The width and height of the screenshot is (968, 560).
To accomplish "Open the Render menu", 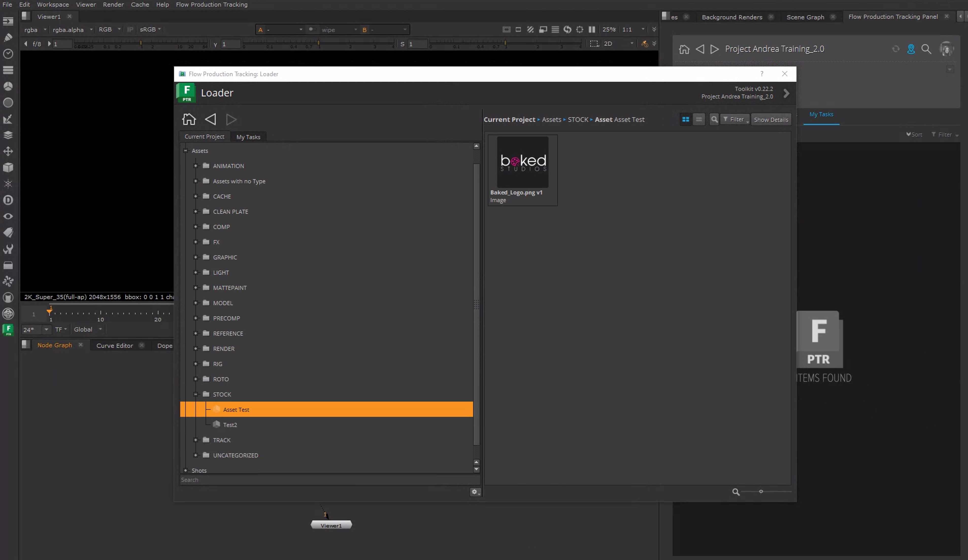I will pos(113,5).
